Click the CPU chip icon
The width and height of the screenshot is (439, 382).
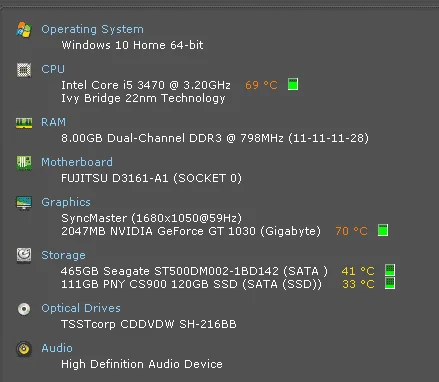coord(24,70)
